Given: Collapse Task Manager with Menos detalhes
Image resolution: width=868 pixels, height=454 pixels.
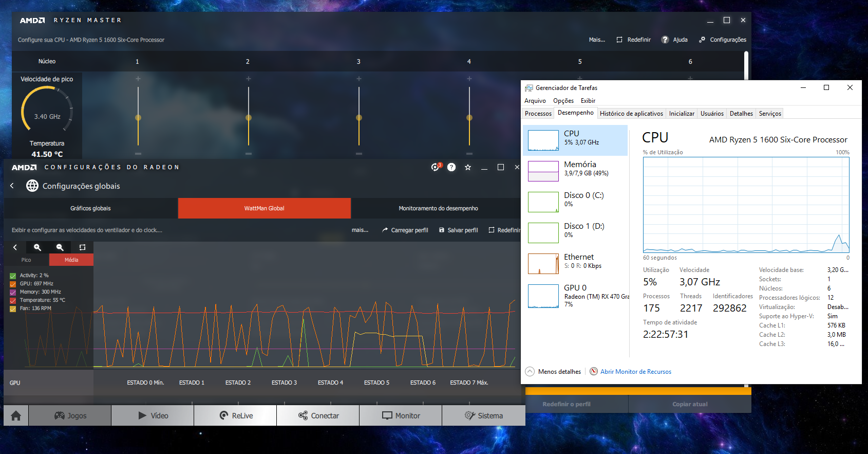Looking at the screenshot, I should click(553, 371).
